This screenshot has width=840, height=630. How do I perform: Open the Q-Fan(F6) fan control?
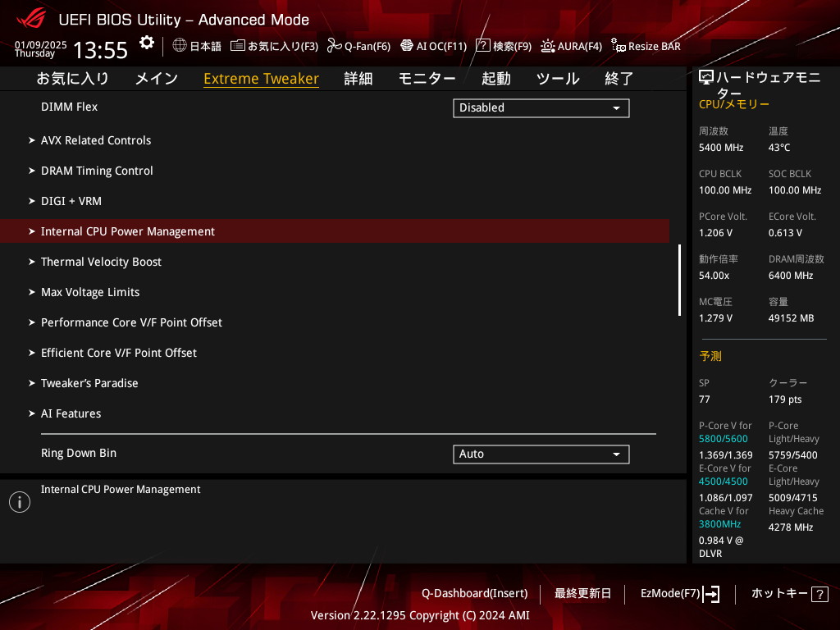[358, 46]
